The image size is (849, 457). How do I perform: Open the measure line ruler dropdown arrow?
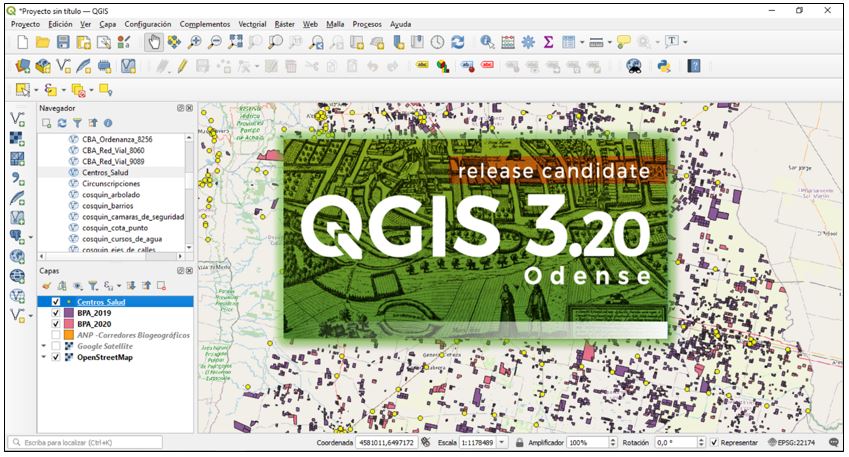pyautogui.click(x=609, y=42)
